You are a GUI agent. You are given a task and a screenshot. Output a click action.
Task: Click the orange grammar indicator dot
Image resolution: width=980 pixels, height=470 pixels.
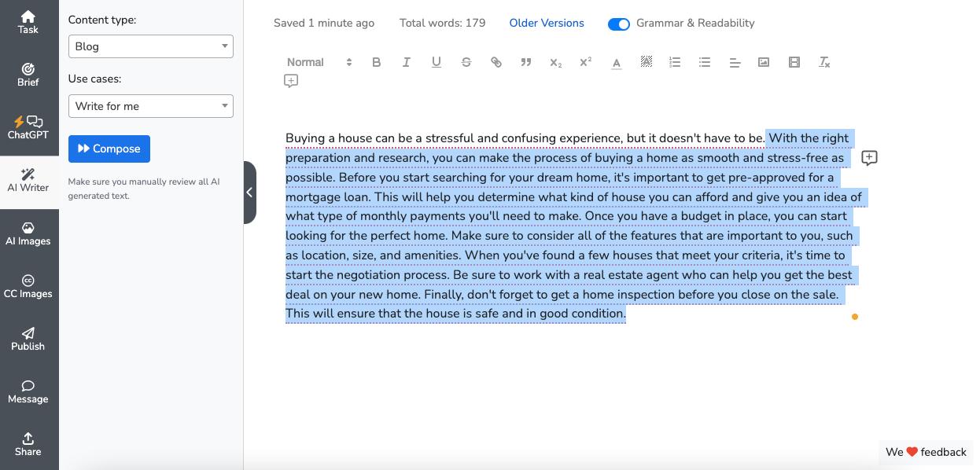tap(855, 317)
